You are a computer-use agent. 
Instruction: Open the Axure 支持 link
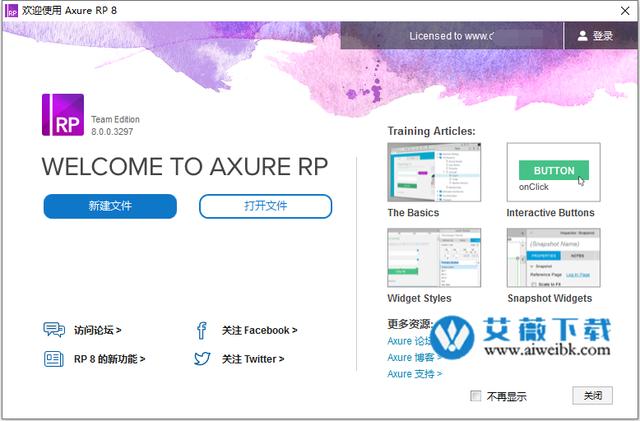coord(415,374)
